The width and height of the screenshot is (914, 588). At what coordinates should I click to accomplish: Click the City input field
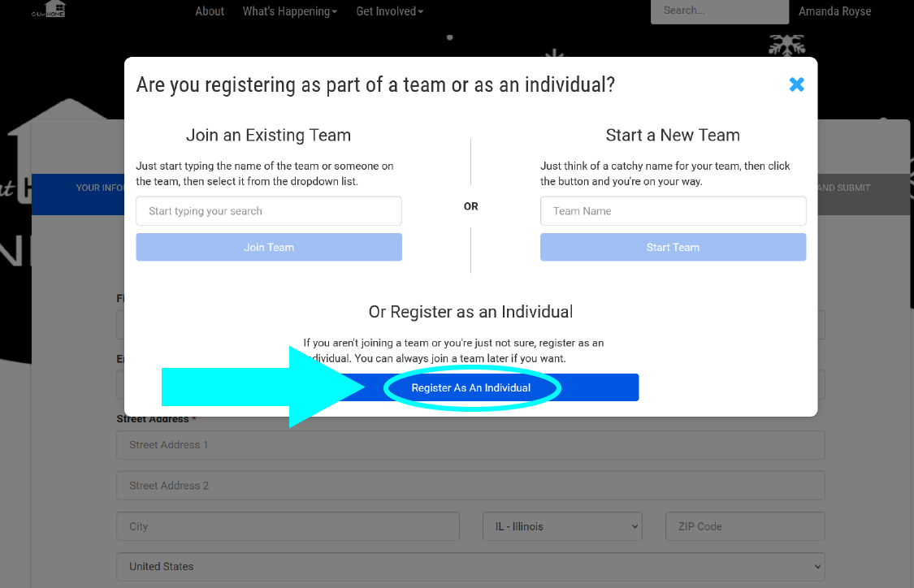pyautogui.click(x=288, y=526)
